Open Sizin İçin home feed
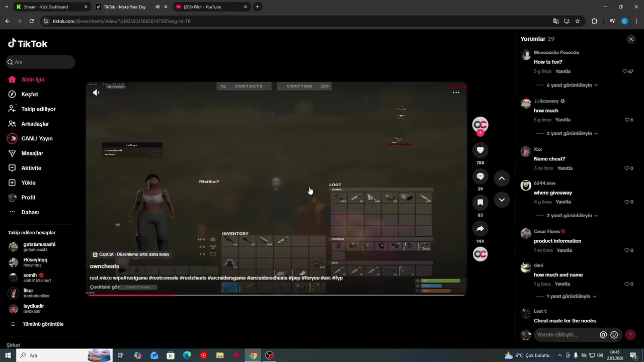The image size is (644, 362). pyautogui.click(x=33, y=79)
